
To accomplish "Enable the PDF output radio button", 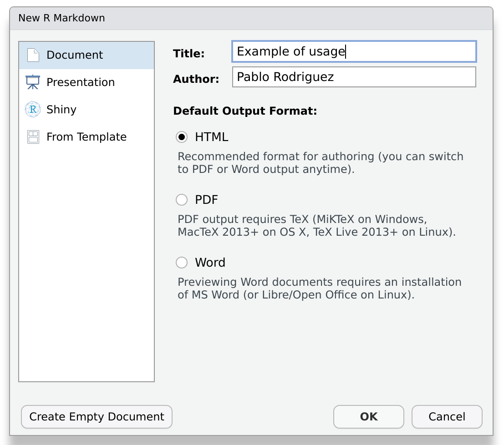I will coord(182,200).
